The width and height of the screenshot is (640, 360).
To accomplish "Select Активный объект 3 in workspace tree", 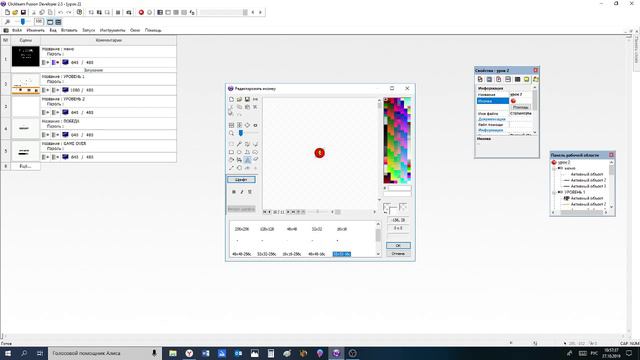I will tap(588, 186).
